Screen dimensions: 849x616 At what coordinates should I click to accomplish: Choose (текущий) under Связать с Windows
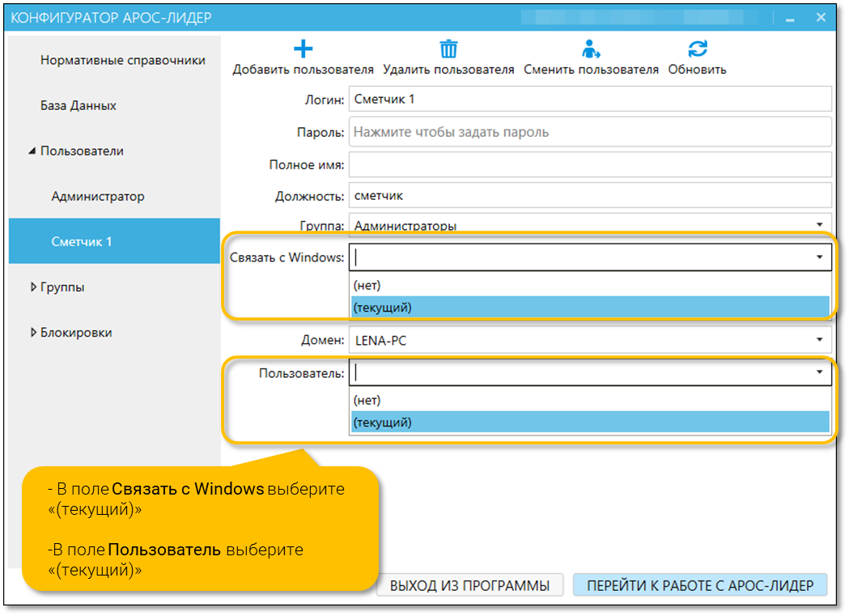pyautogui.click(x=590, y=308)
